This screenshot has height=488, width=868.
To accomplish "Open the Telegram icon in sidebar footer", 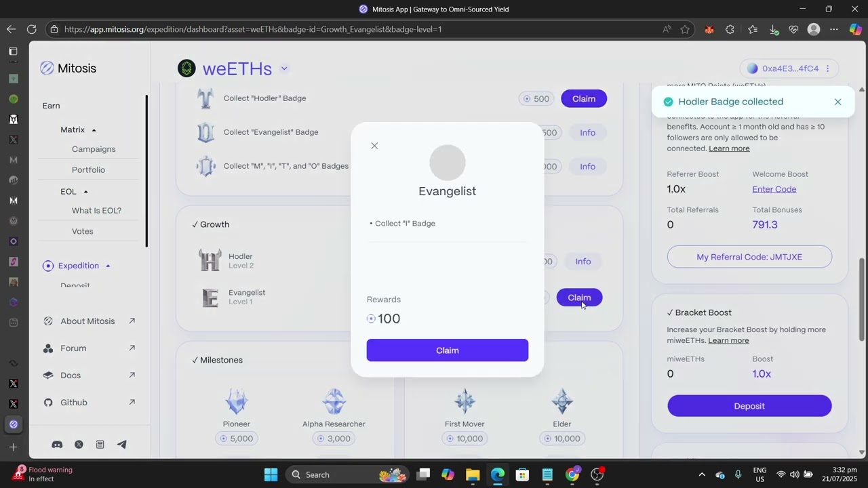I will [121, 445].
